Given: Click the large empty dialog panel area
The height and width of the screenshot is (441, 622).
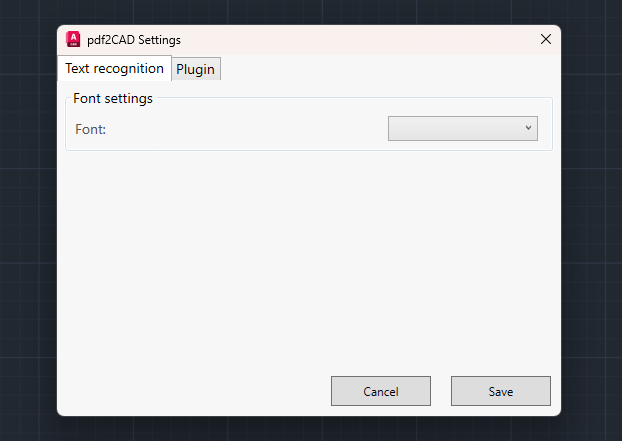Looking at the screenshot, I should pyautogui.click(x=308, y=260).
